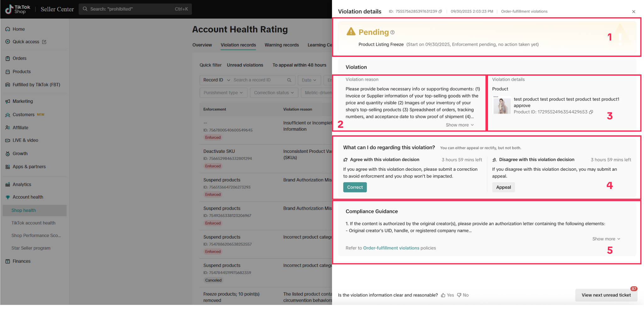The image size is (644, 319).
Task: Close the Violation details panel
Action: coord(634,12)
